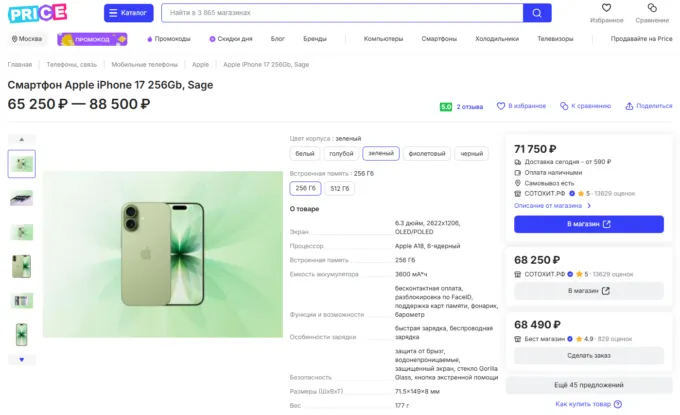The image size is (680, 415).
Task: Add product К сравнению
Action: (585, 106)
